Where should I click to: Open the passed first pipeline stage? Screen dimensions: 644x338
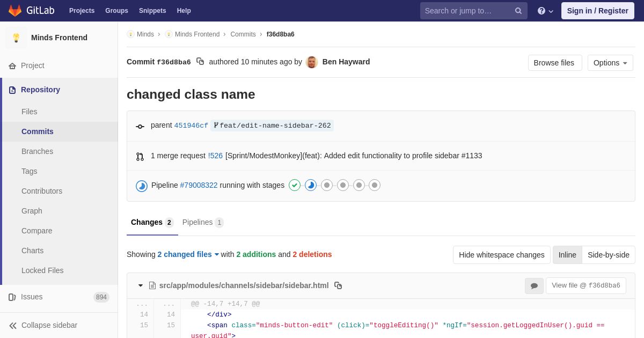point(295,185)
